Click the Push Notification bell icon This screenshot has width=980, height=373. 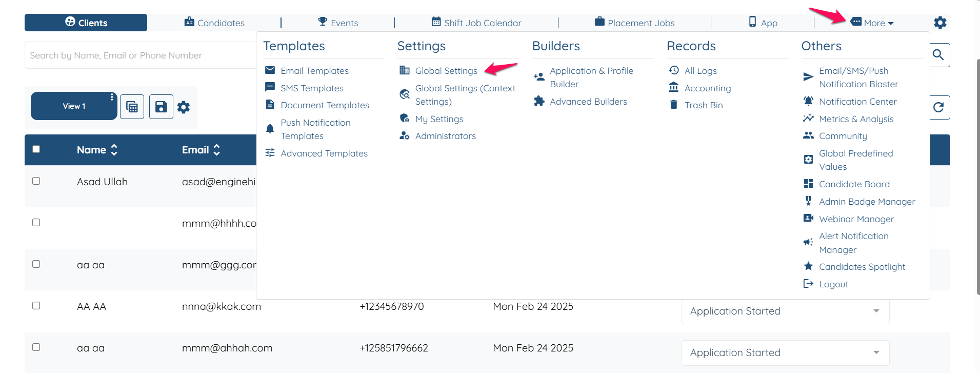270,129
